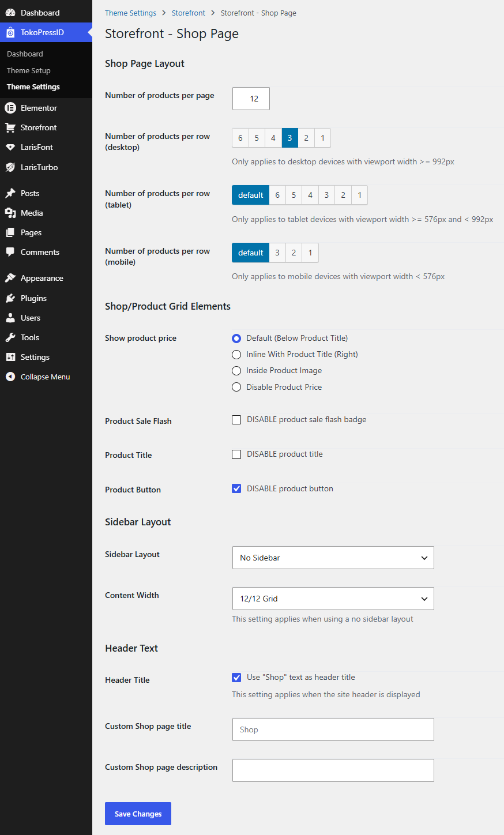Set tablet products per row to 2
Viewport: 504px width, 835px height.
click(x=343, y=195)
